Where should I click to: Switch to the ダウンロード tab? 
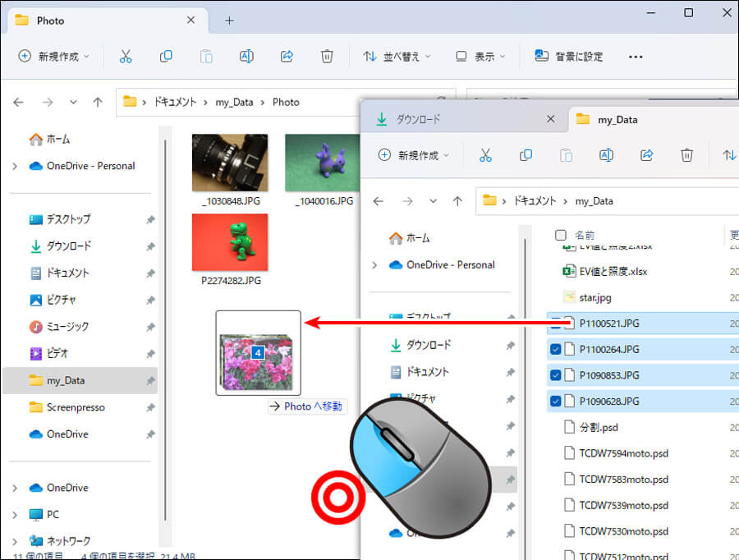pos(418,119)
